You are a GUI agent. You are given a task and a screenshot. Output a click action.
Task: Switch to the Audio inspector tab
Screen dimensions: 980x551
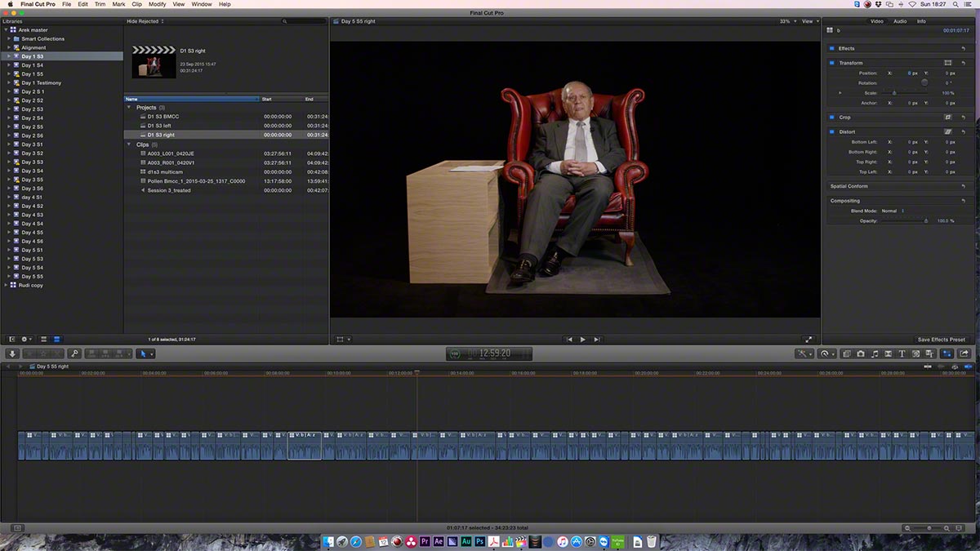pos(900,21)
